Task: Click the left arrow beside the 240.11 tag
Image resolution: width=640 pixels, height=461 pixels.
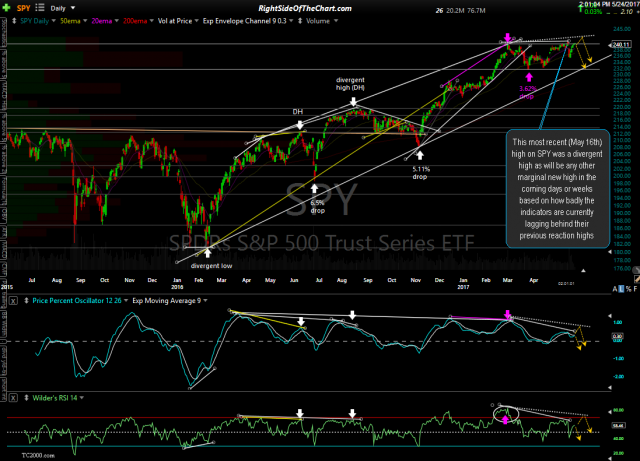Action: 610,45
